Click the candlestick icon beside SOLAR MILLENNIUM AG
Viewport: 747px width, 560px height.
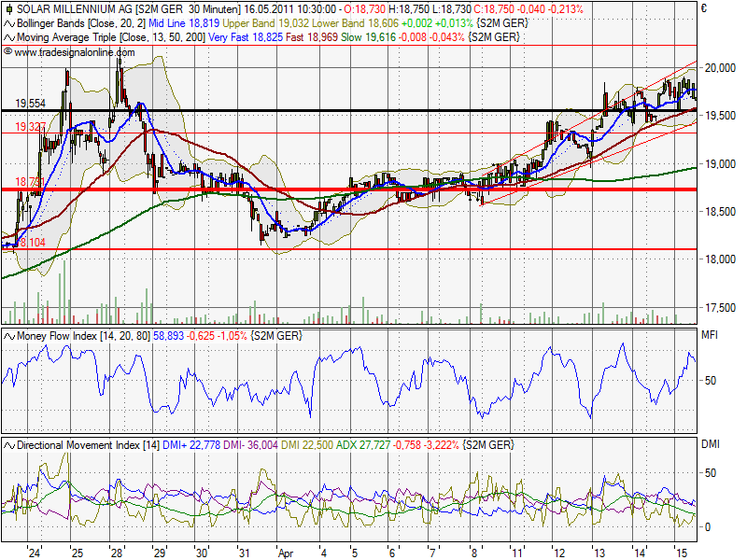click(9, 9)
